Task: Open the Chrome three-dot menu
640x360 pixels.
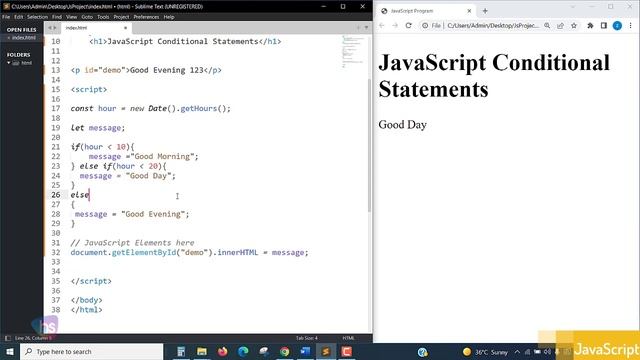Action: point(631,25)
